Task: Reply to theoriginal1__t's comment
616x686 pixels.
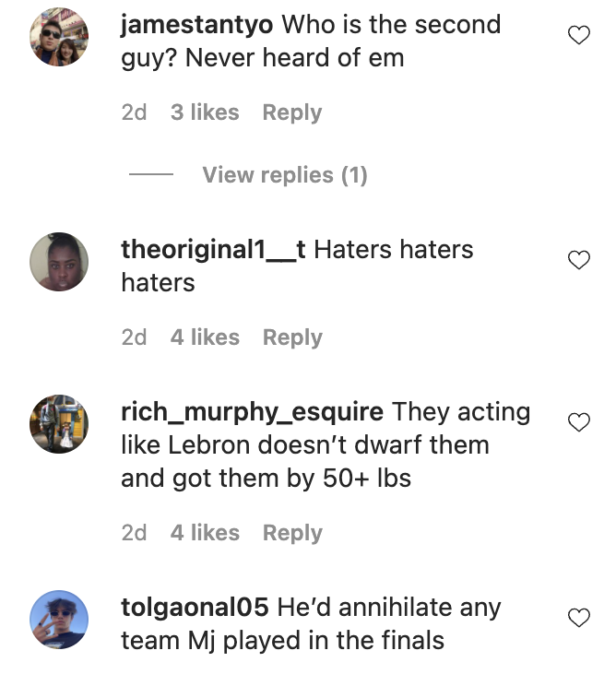Action: [292, 337]
